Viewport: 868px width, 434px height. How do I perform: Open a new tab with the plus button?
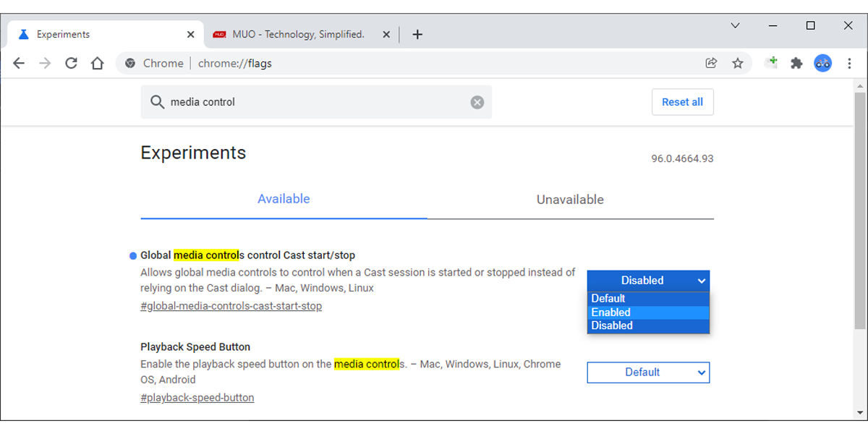point(417,34)
